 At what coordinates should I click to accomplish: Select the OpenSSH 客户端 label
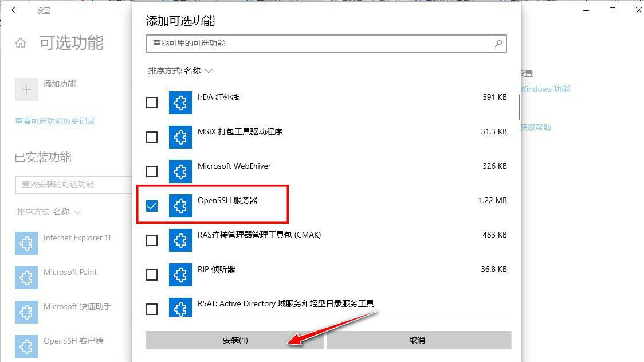coord(73,341)
